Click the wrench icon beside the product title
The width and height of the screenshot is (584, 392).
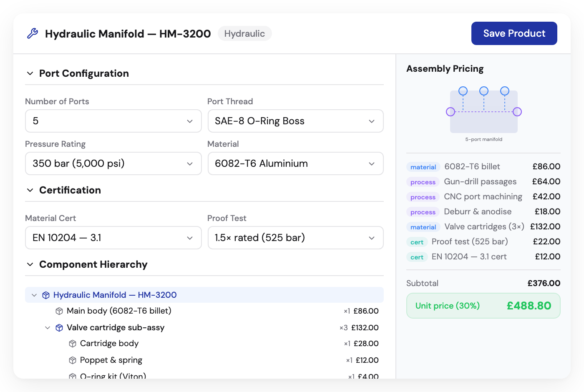(33, 33)
